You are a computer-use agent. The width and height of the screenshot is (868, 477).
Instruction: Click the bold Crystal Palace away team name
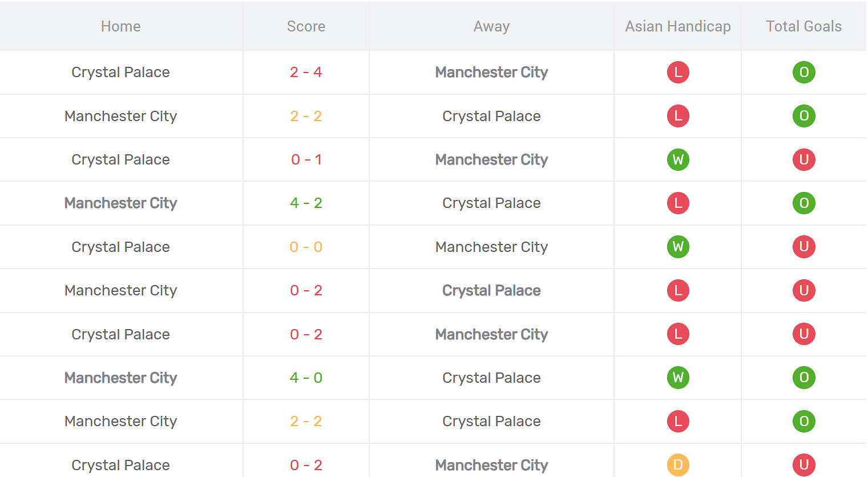click(x=491, y=290)
